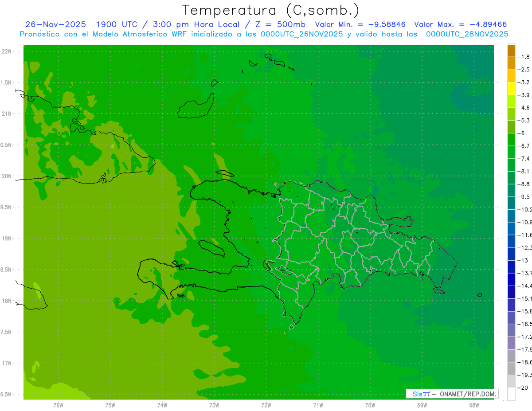Viewport: 532px width, 411px height.
Task: Click the 'Valor Min. = -9.58846' readout
Action: point(360,24)
